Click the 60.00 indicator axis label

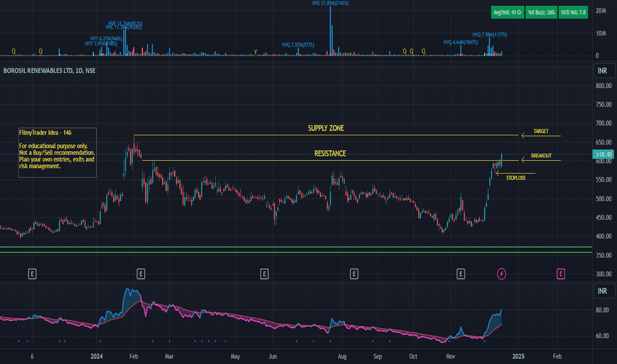tap(602, 336)
